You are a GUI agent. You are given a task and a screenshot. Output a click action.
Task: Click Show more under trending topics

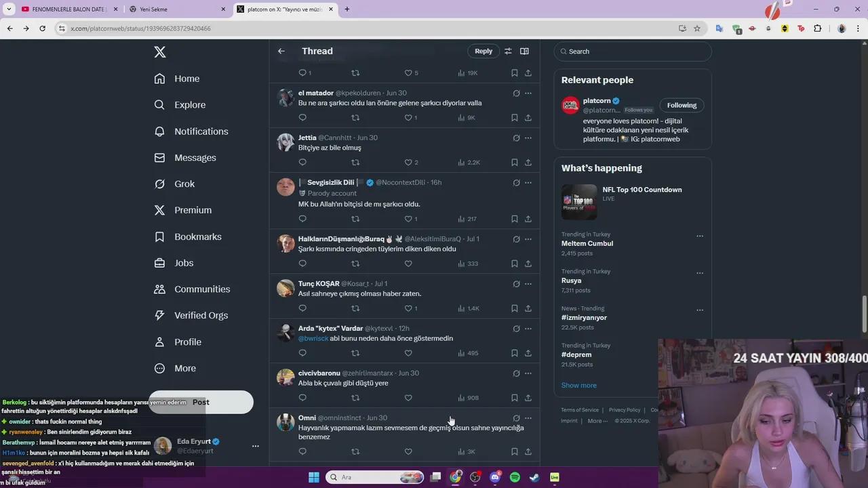click(578, 386)
